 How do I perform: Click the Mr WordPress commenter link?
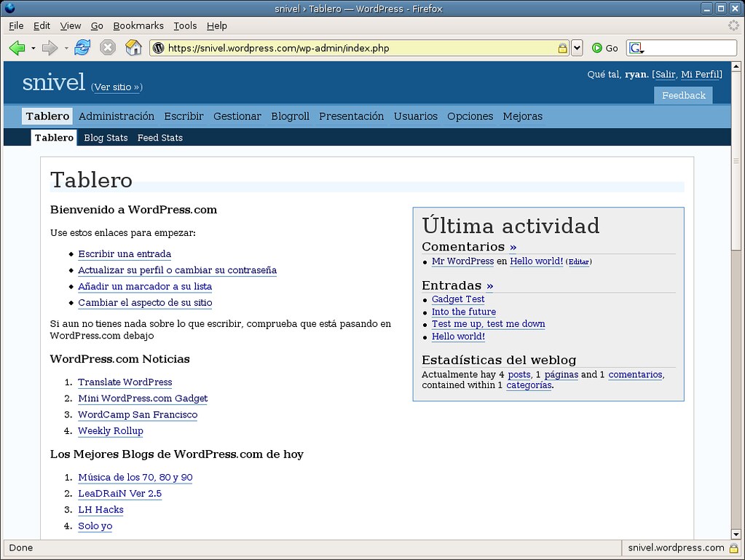pyautogui.click(x=462, y=261)
